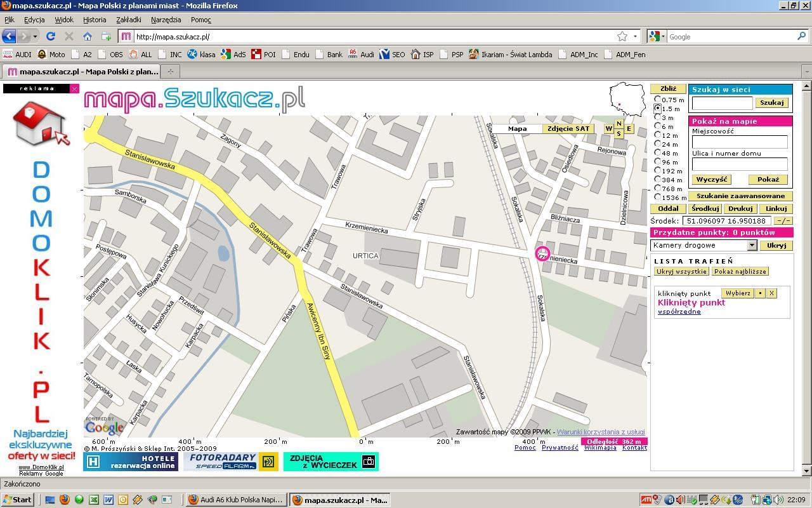812x508 pixels.
Task: Pan map east with E button
Action: (629, 129)
